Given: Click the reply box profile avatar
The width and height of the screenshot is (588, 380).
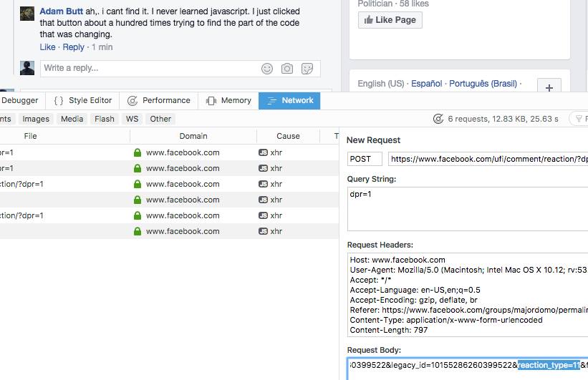Looking at the screenshot, I should tap(27, 68).
